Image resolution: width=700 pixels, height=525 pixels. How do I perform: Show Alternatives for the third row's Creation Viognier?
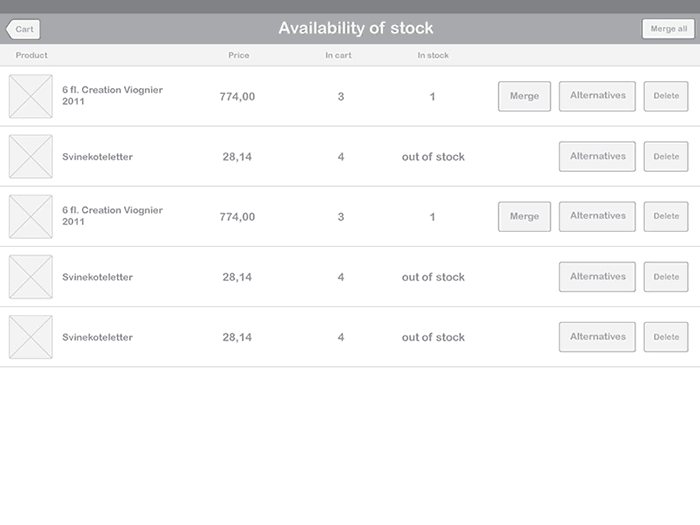(597, 216)
